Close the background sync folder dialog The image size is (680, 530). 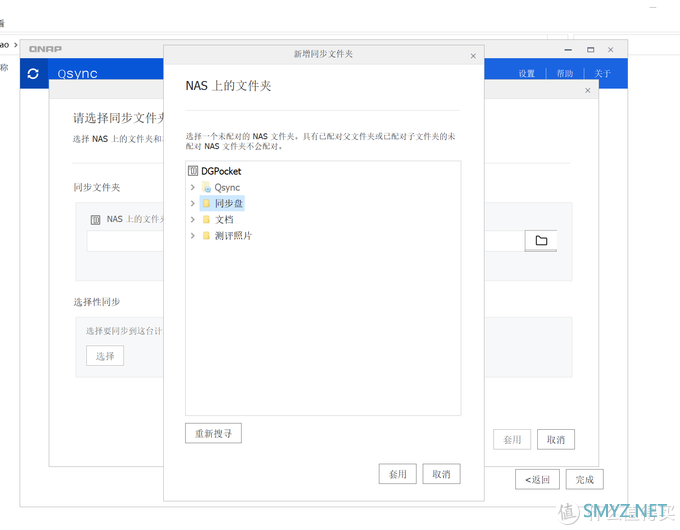click(x=588, y=90)
